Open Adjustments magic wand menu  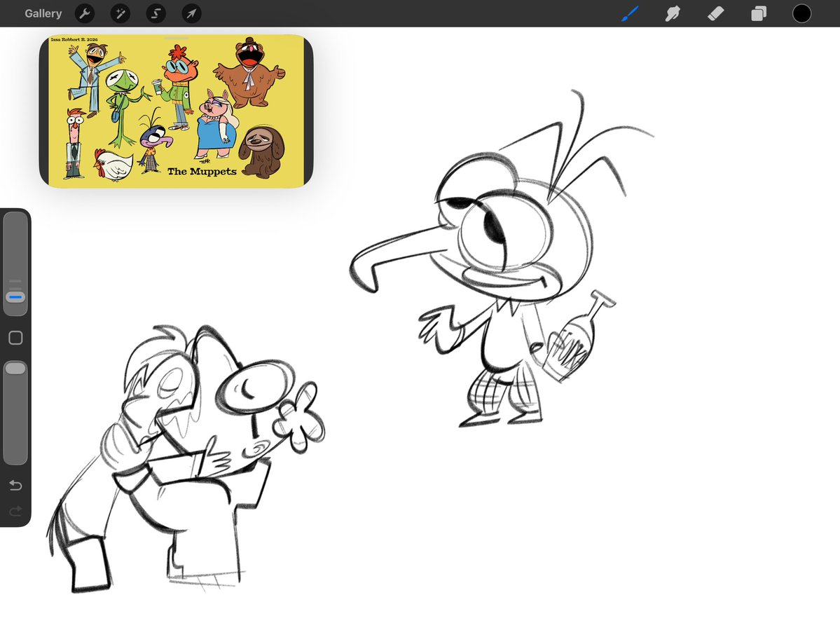coord(120,13)
